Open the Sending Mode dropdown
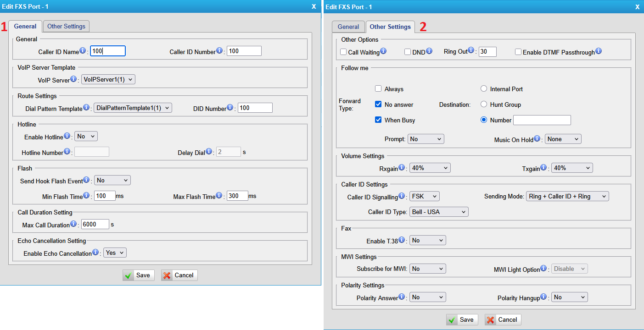The height and width of the screenshot is (330, 644). (567, 196)
